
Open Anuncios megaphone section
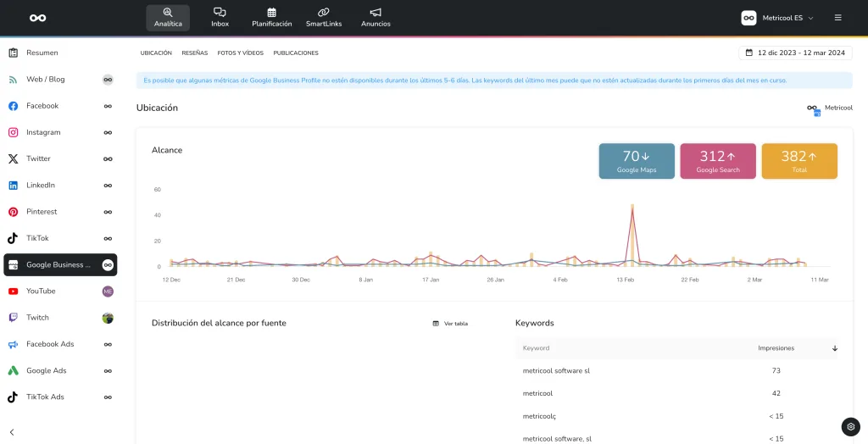[376, 18]
